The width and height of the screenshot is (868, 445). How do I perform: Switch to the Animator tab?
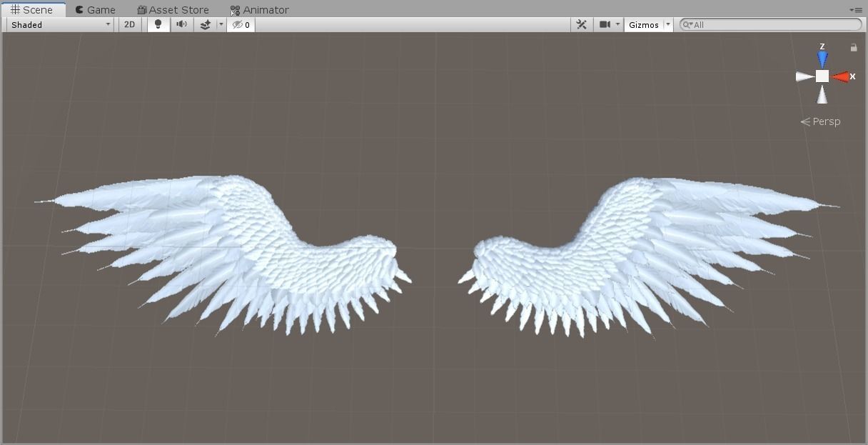260,10
